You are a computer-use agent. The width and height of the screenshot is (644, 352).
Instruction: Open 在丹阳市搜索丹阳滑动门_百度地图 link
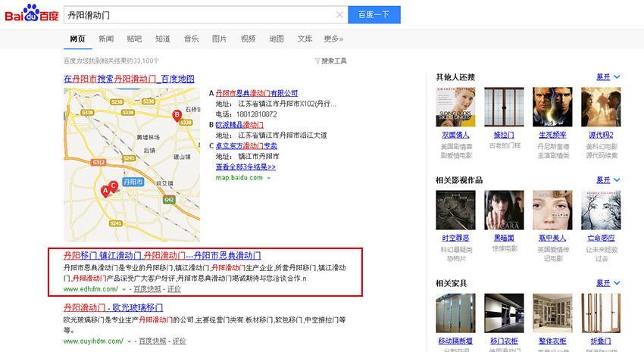[129, 79]
